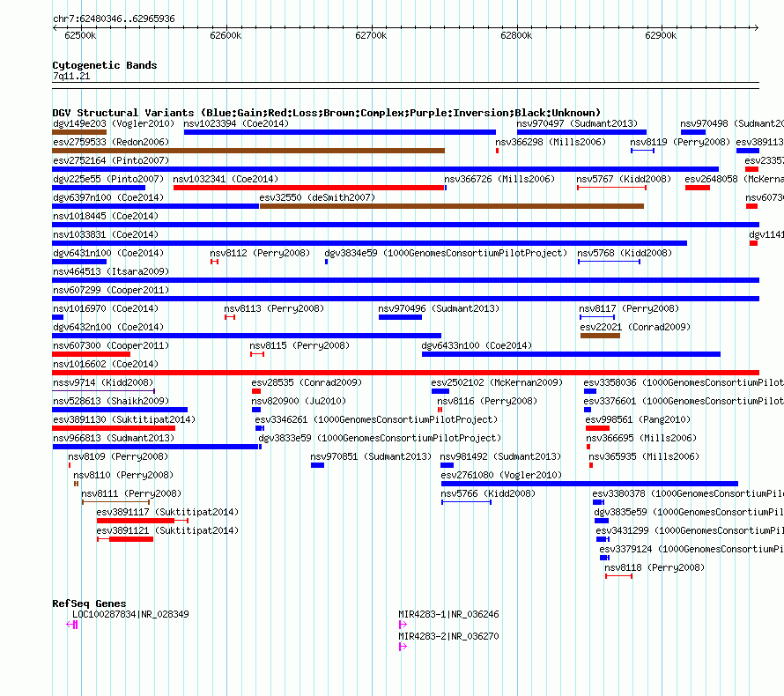The image size is (784, 696).
Task: Click the dgv149e203 (Vogler2010) brown bar
Action: point(79,132)
